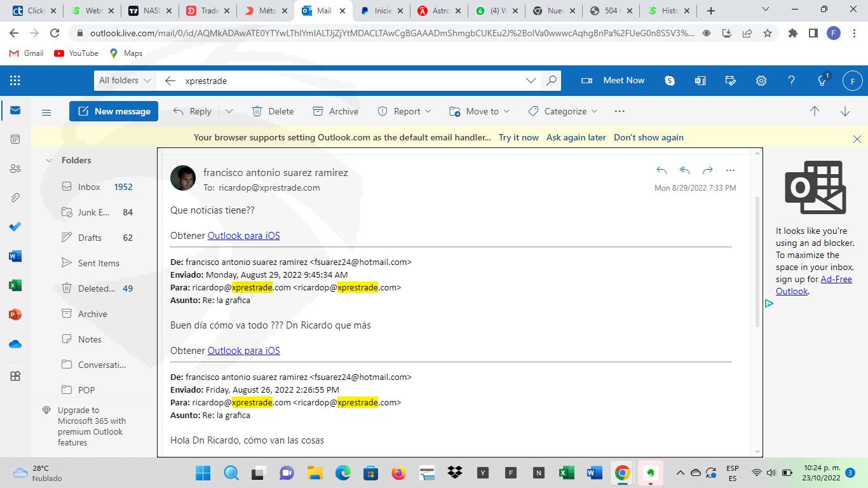This screenshot has width=868, height=488.
Task: Click the first Outlook para iOS link
Action: click(243, 236)
